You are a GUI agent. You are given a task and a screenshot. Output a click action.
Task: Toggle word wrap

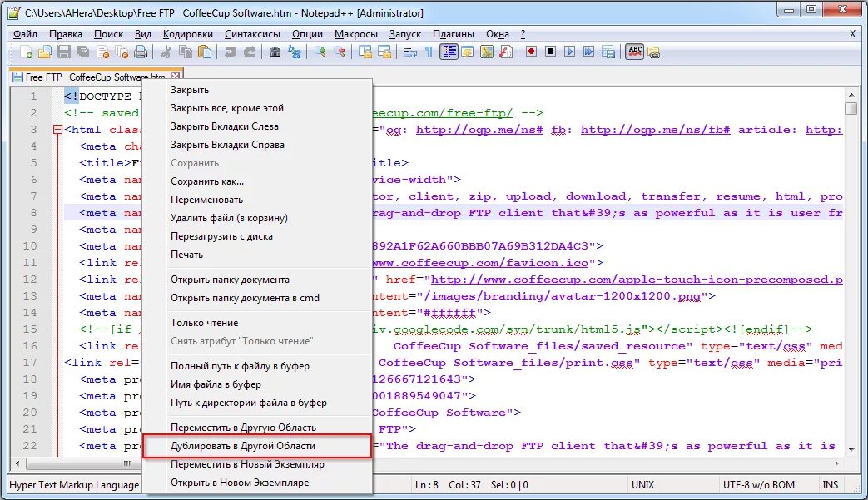point(409,52)
